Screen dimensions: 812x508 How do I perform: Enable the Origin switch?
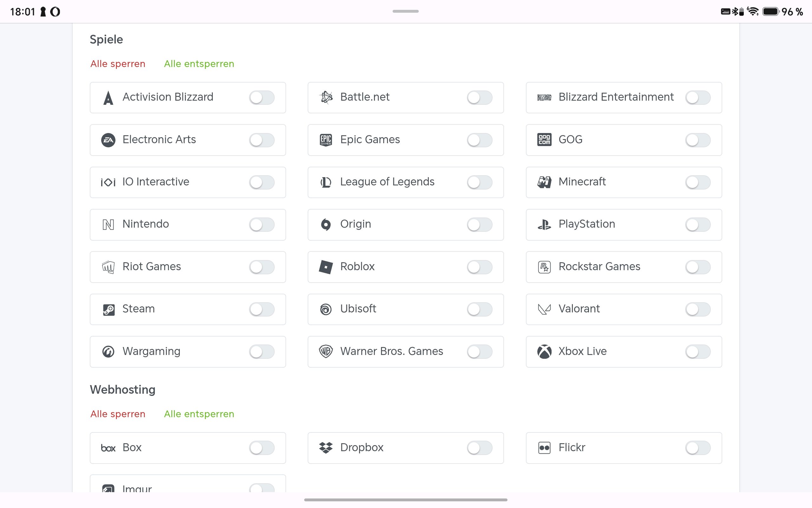pos(480,225)
